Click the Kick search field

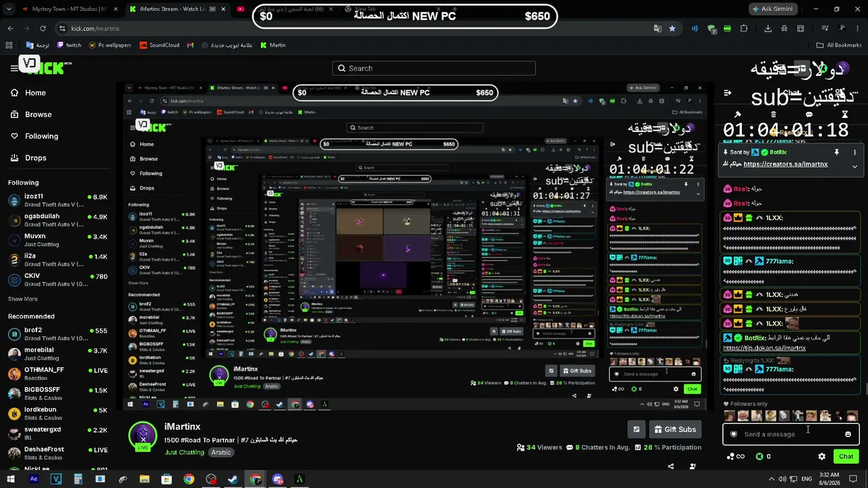click(434, 68)
